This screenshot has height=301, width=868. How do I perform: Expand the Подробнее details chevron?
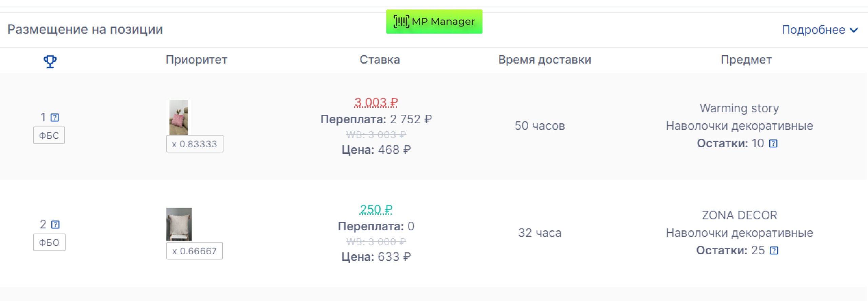pyautogui.click(x=854, y=30)
